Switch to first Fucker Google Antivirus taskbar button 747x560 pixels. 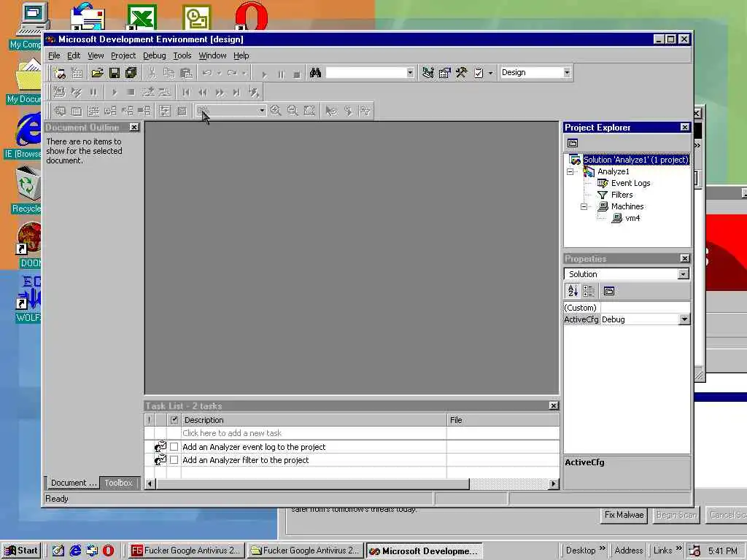tap(186, 551)
